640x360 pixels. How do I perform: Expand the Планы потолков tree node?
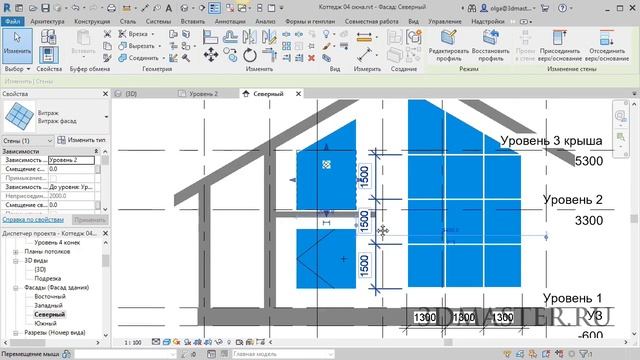click(16, 252)
